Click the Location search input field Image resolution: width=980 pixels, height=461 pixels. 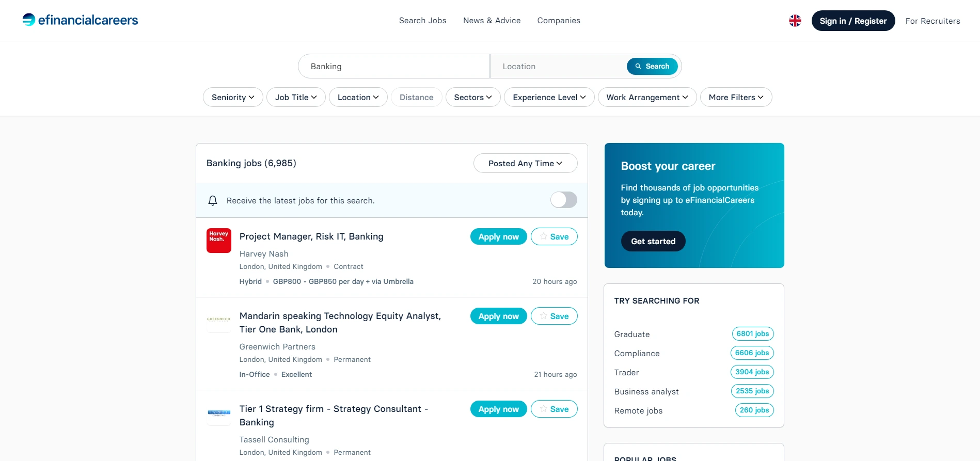[x=559, y=66]
